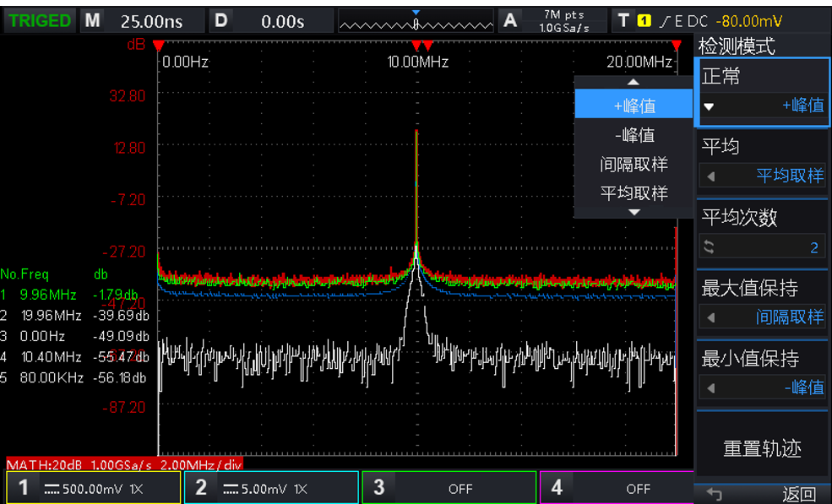Screen dimensions: 832x504
Task: Select -峰值 from the popup list
Action: click(x=634, y=135)
